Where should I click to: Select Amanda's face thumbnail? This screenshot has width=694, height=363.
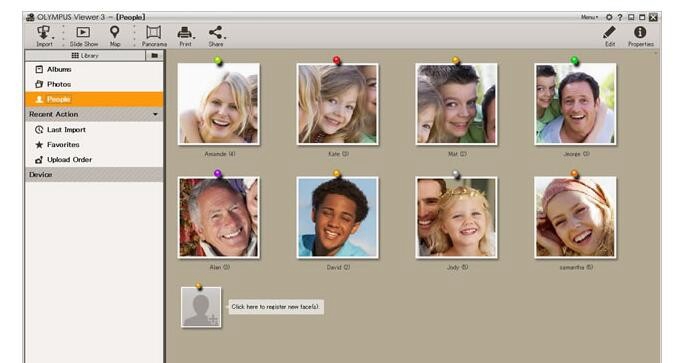point(219,104)
